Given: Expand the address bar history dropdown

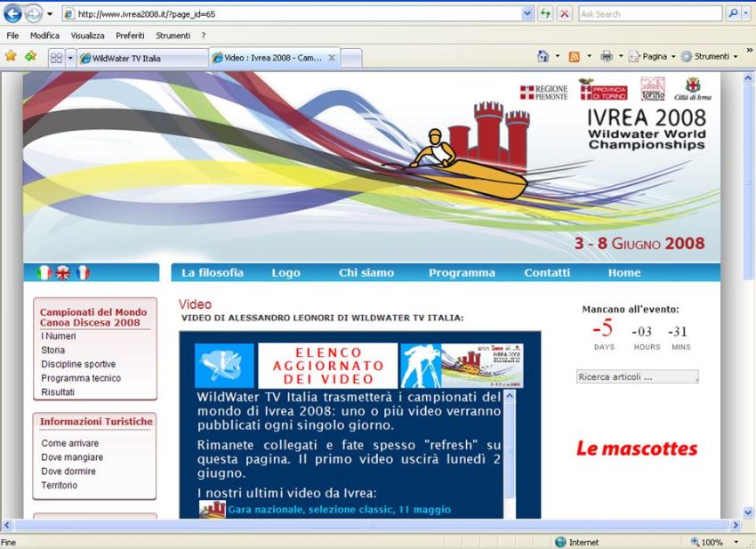Looking at the screenshot, I should pyautogui.click(x=527, y=14).
